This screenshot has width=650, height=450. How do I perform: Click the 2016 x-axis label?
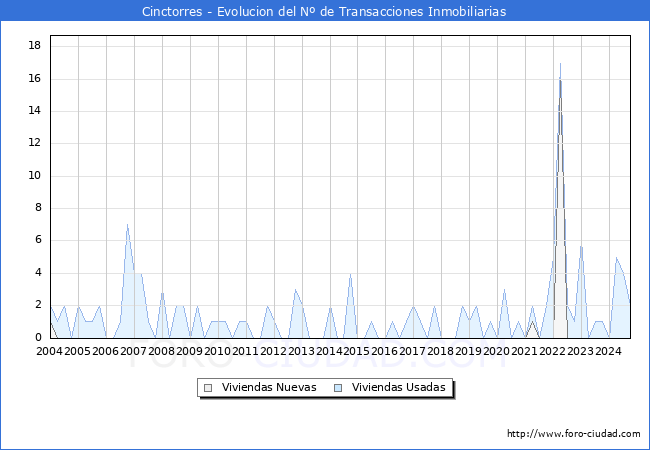(384, 351)
